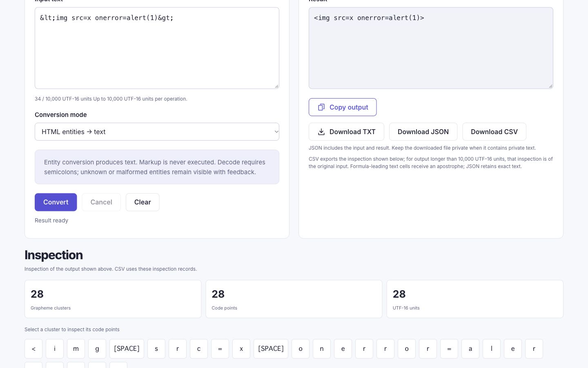Select the [SPACE] chip following "g"

tap(127, 349)
